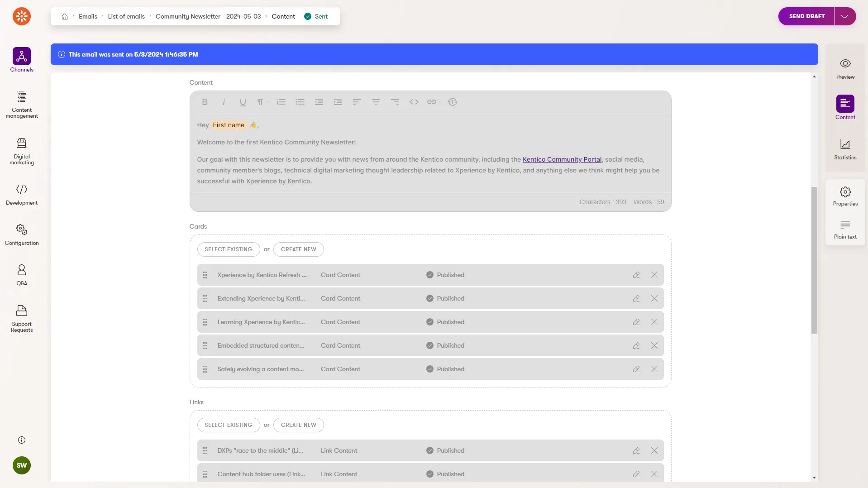Remove Safely evolving a content card
868x488 pixels.
(x=654, y=369)
